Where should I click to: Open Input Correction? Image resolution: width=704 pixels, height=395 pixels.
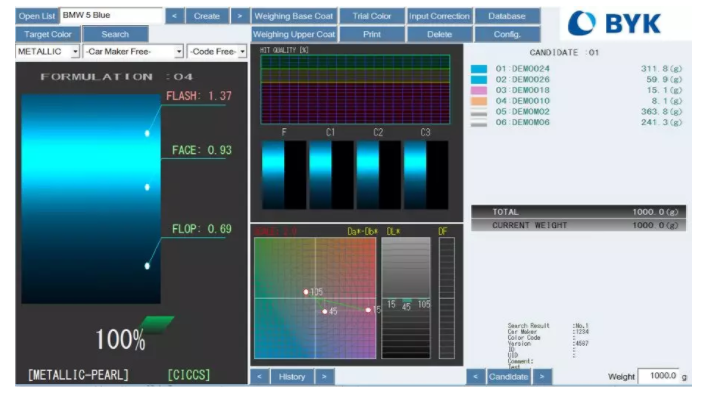coord(439,16)
